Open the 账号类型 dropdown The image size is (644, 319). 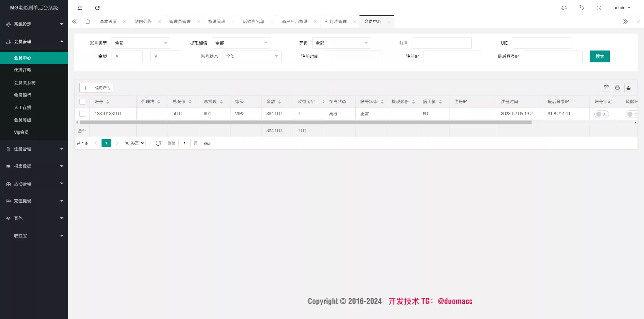coord(141,43)
